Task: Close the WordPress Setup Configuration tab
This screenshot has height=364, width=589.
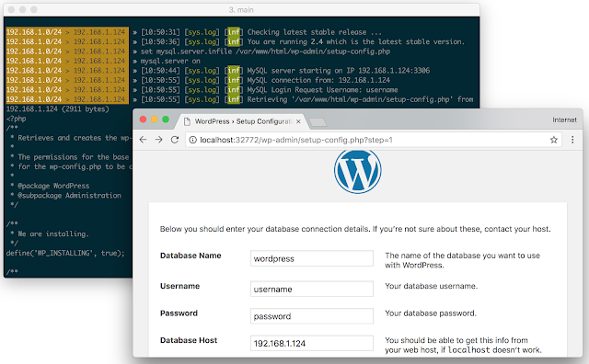Action: [298, 121]
